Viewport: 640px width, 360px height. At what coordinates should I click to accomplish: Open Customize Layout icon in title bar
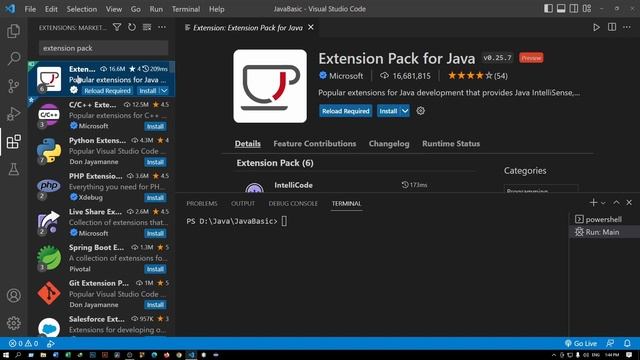587,9
